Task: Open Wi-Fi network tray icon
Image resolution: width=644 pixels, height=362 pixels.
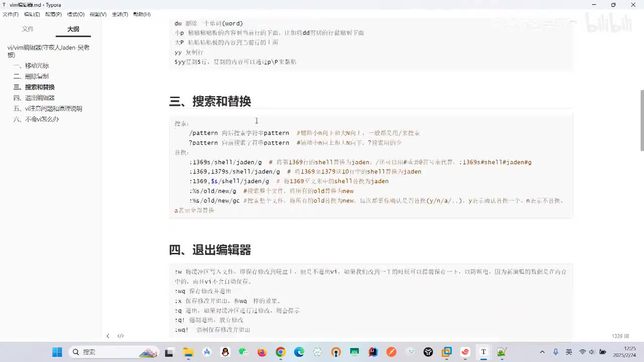Action: (x=583, y=352)
